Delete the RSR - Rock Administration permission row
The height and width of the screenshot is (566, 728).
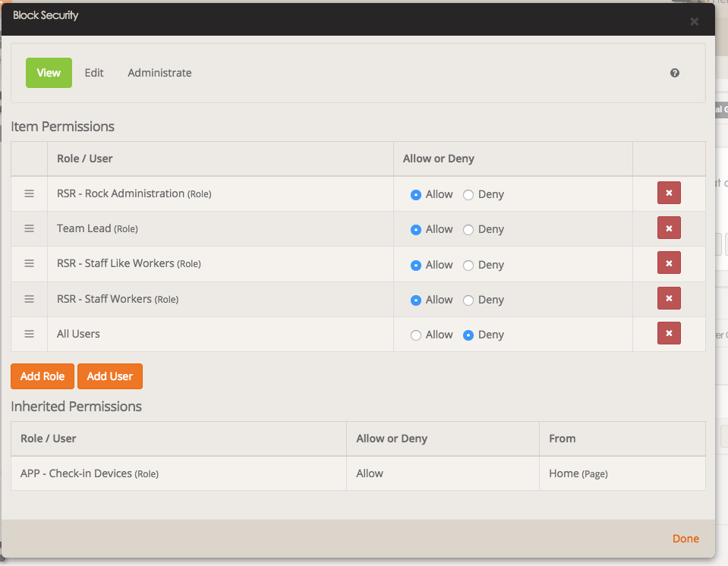[x=669, y=193]
